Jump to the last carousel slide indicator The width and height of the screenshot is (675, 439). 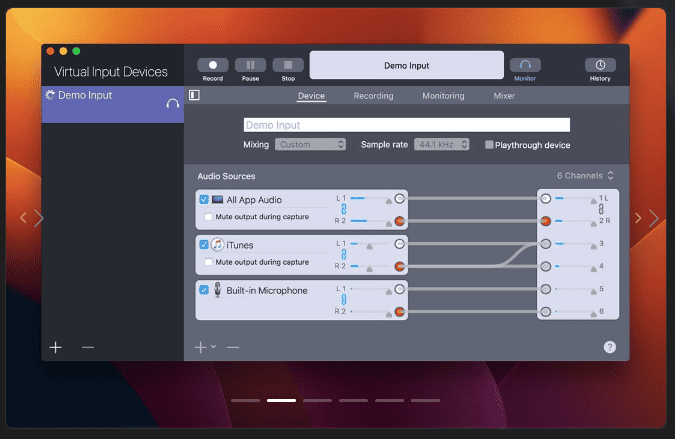(x=425, y=400)
